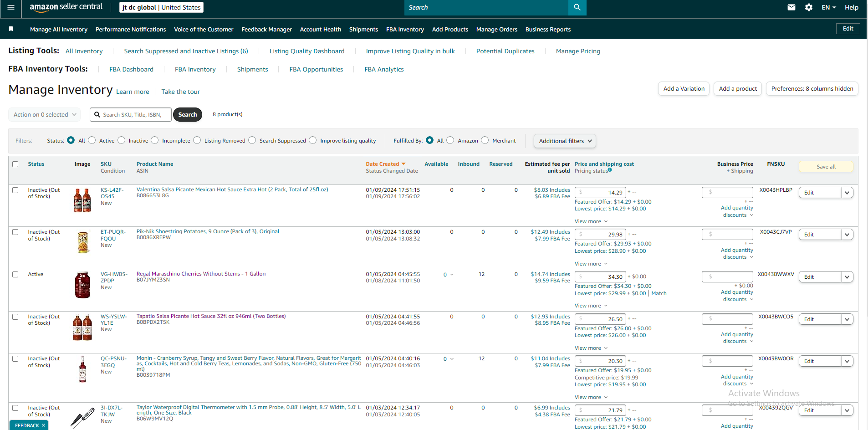Select the Incomplete status filter

pyautogui.click(x=155, y=140)
